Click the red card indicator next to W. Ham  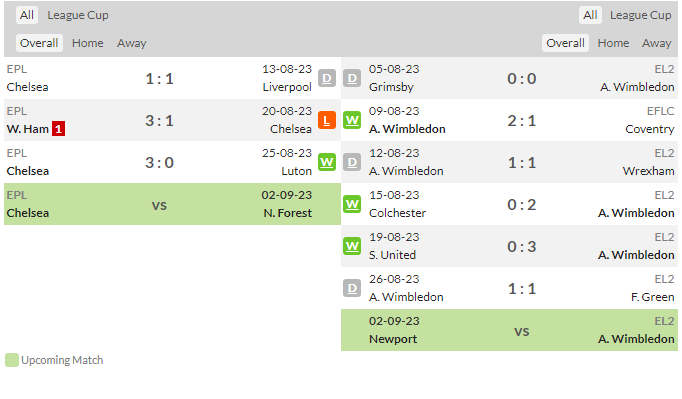pyautogui.click(x=58, y=129)
